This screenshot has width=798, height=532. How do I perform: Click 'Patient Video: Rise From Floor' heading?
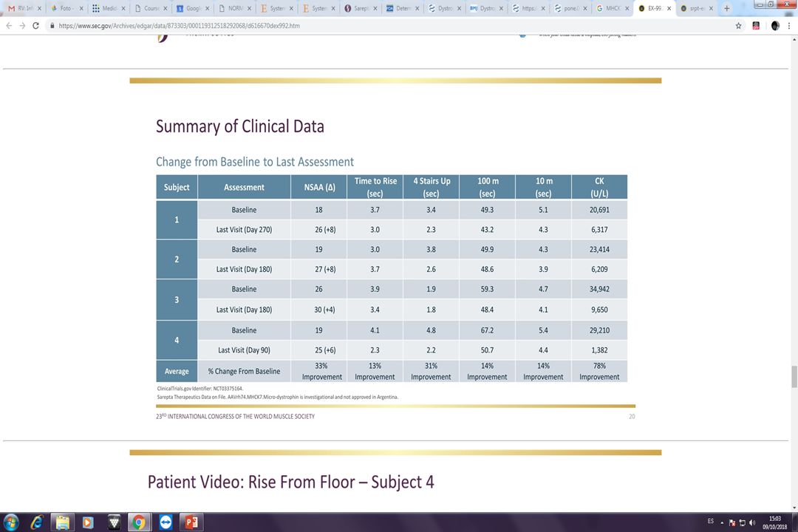click(290, 482)
